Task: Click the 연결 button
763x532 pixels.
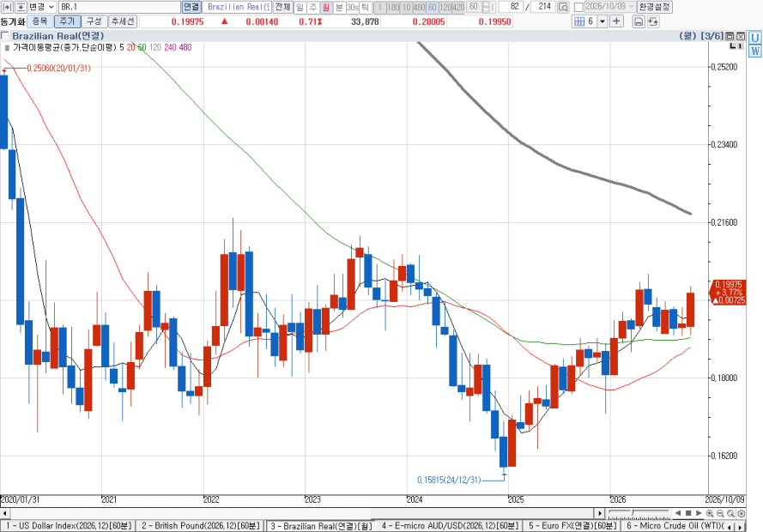Action: tap(191, 8)
